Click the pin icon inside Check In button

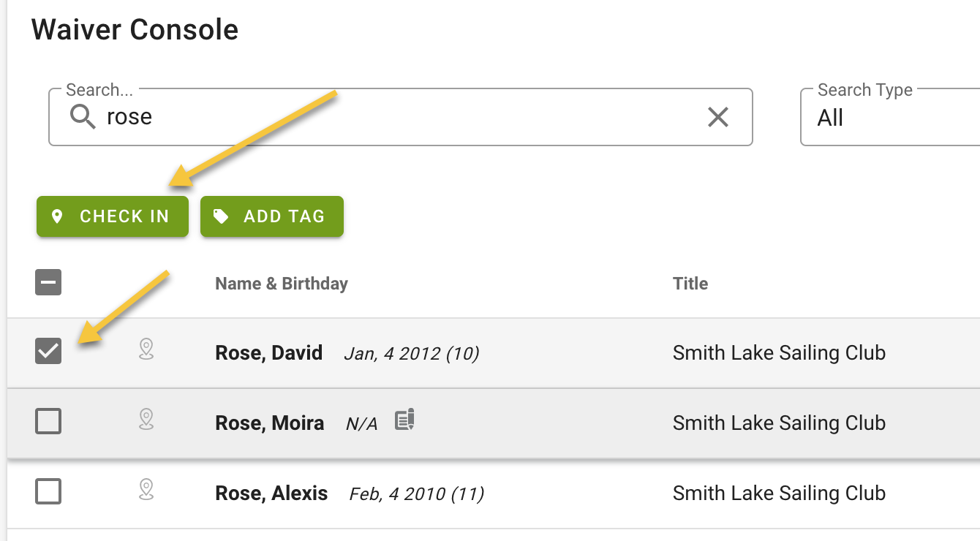57,217
